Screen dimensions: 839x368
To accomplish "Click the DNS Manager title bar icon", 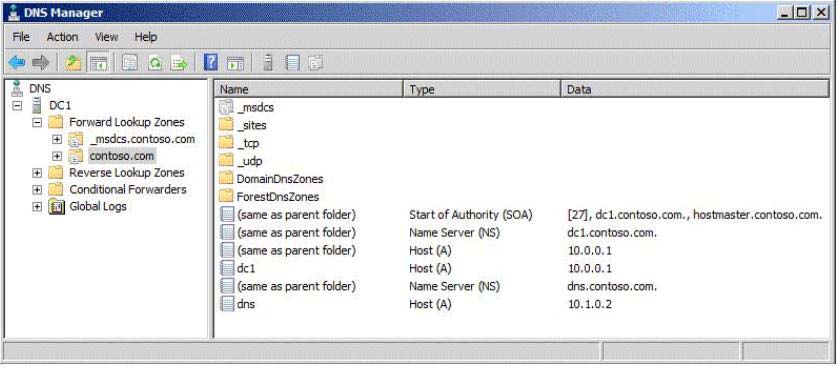I will coord(15,13).
